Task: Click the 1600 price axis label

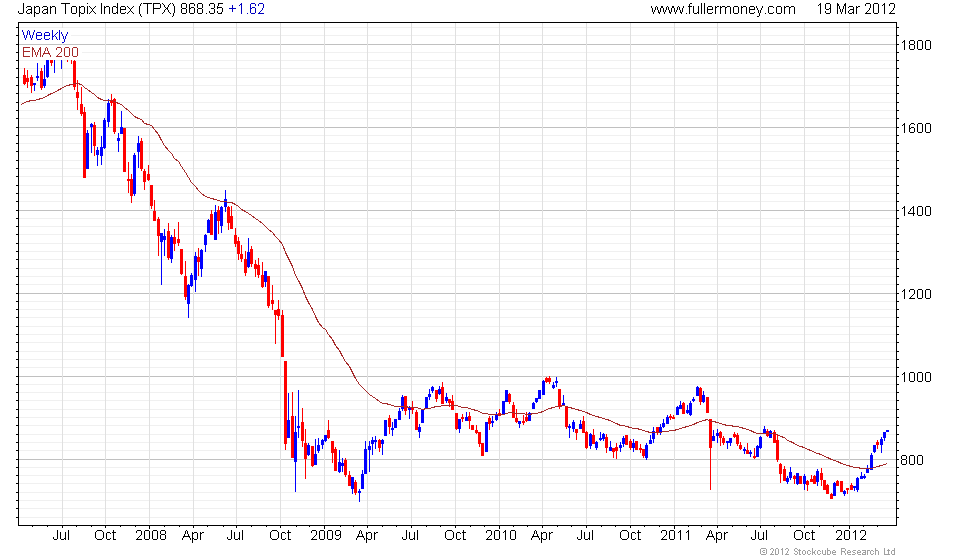Action: (x=916, y=128)
